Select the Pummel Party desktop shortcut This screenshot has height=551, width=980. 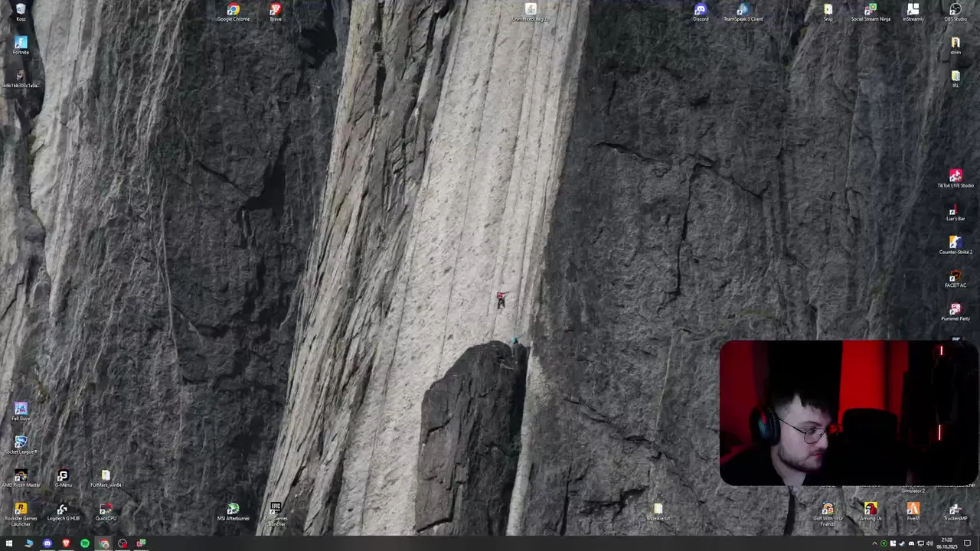point(955,312)
